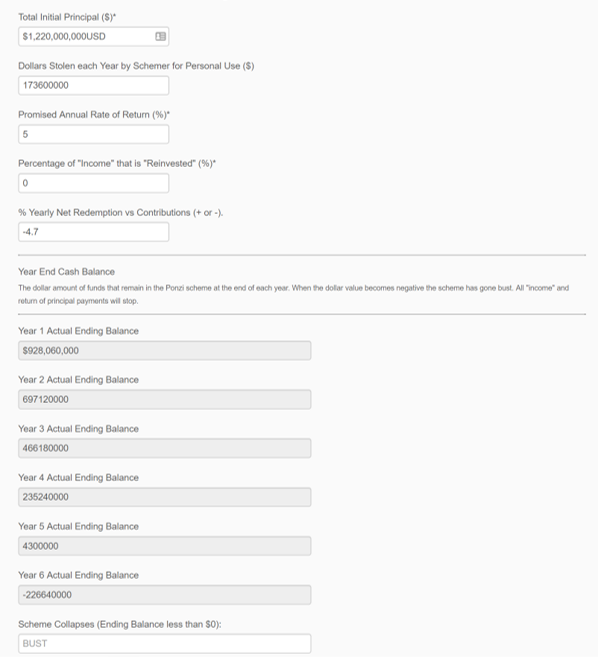Focus the Total Initial Principal input field

(x=93, y=36)
